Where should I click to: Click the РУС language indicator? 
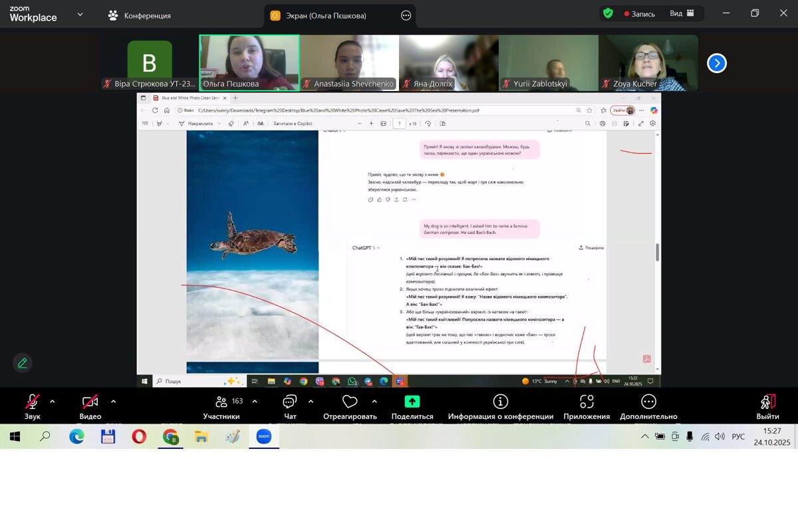pyautogui.click(x=738, y=437)
